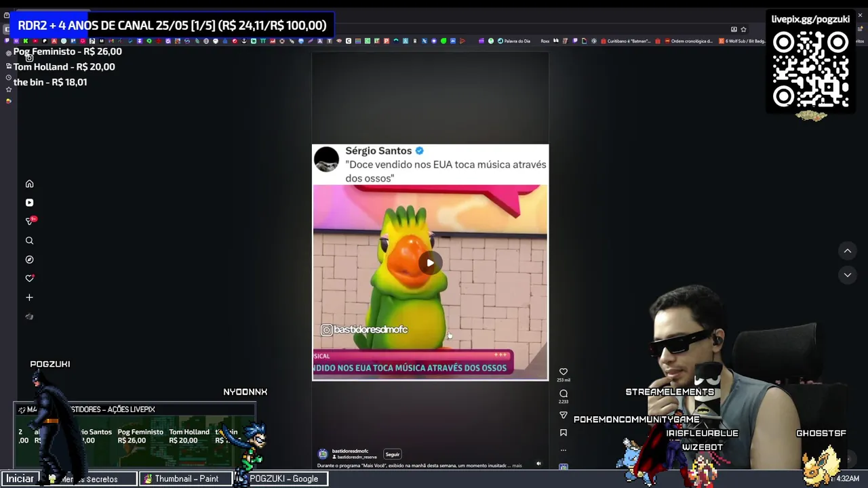Toggle reel audio speaker icon
Screen dimensions: 868x488
(x=539, y=464)
